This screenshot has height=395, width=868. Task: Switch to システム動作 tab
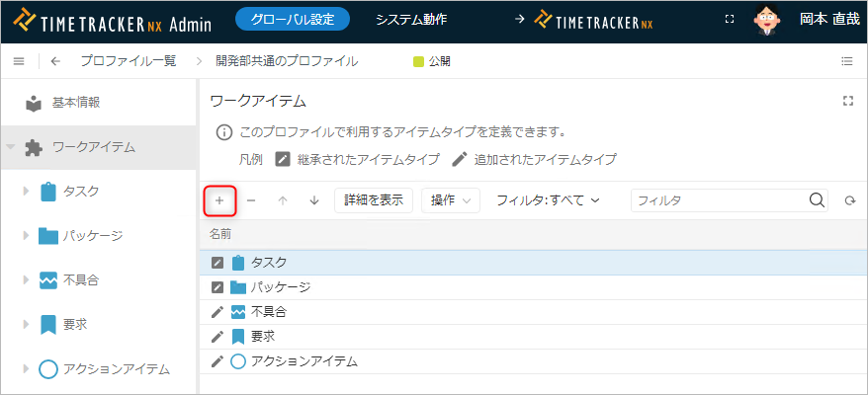pos(411,19)
